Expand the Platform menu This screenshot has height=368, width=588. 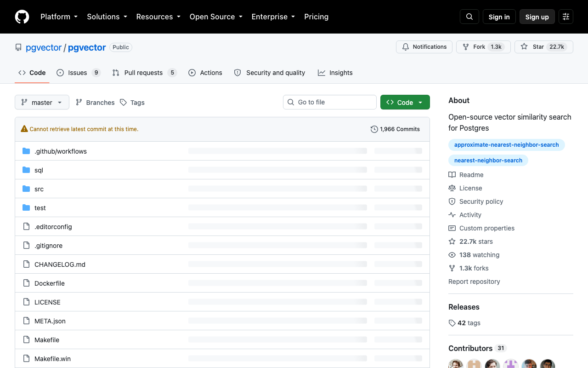(59, 17)
